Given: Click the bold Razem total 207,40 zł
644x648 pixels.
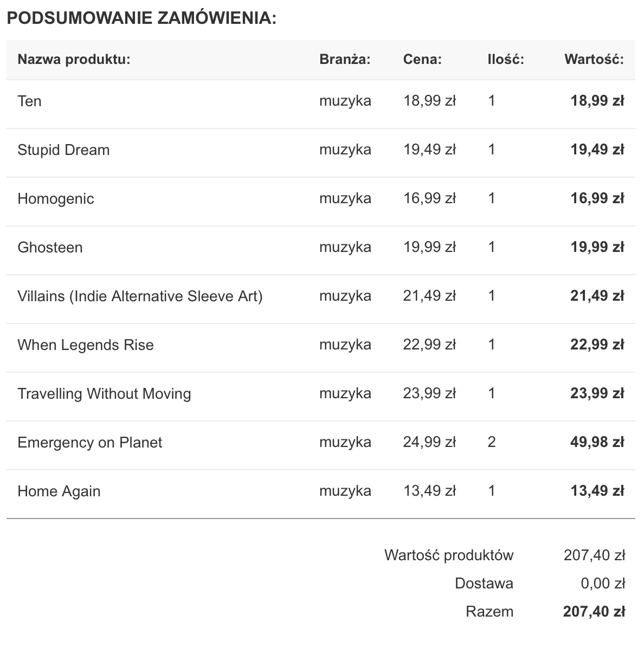Looking at the screenshot, I should click(594, 612).
